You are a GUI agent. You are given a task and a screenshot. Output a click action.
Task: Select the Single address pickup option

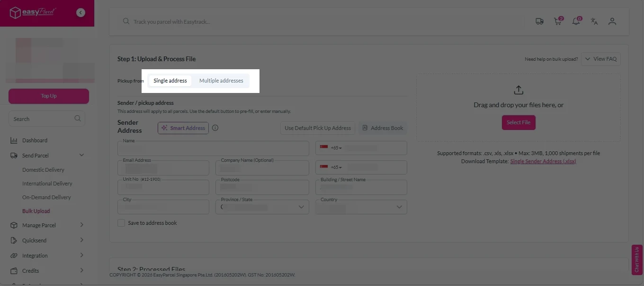tap(170, 81)
